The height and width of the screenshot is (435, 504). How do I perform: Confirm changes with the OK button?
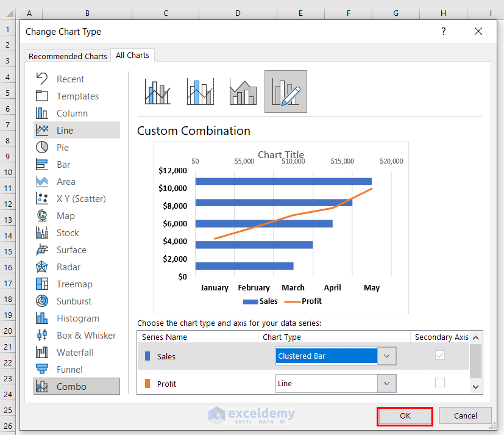[405, 415]
